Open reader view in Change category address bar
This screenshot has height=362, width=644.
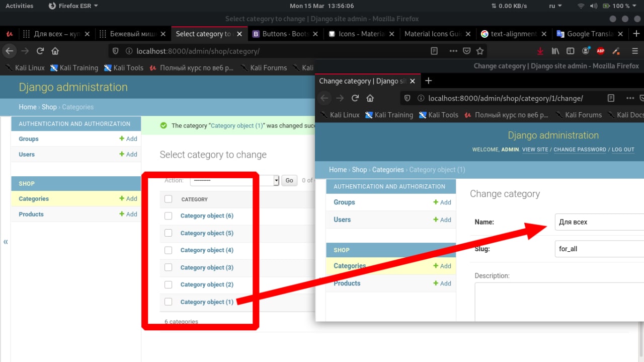point(611,98)
